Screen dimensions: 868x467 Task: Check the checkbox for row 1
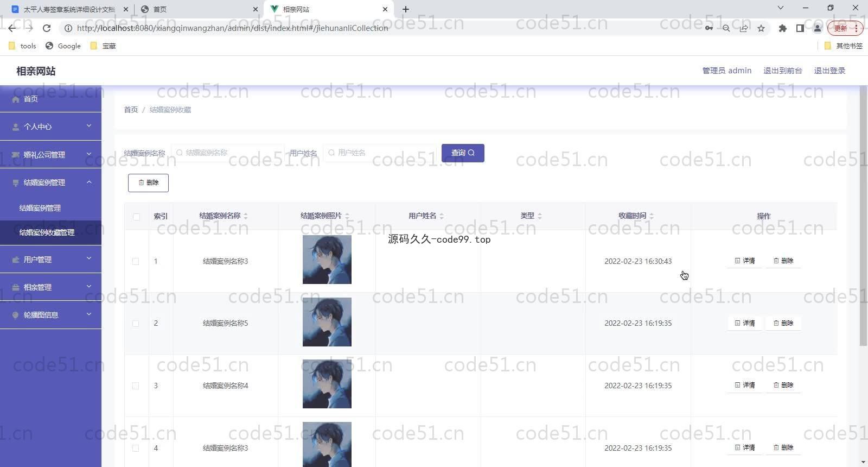(x=136, y=261)
